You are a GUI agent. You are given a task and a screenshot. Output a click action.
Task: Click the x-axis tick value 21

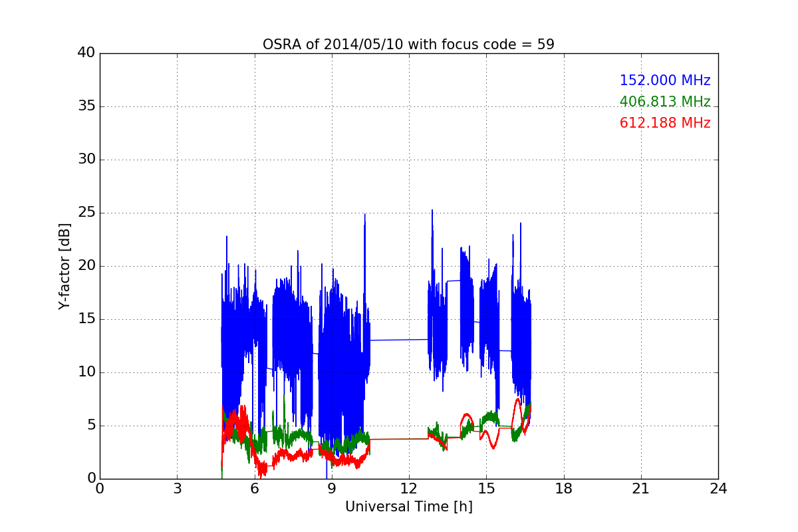pyautogui.click(x=641, y=489)
